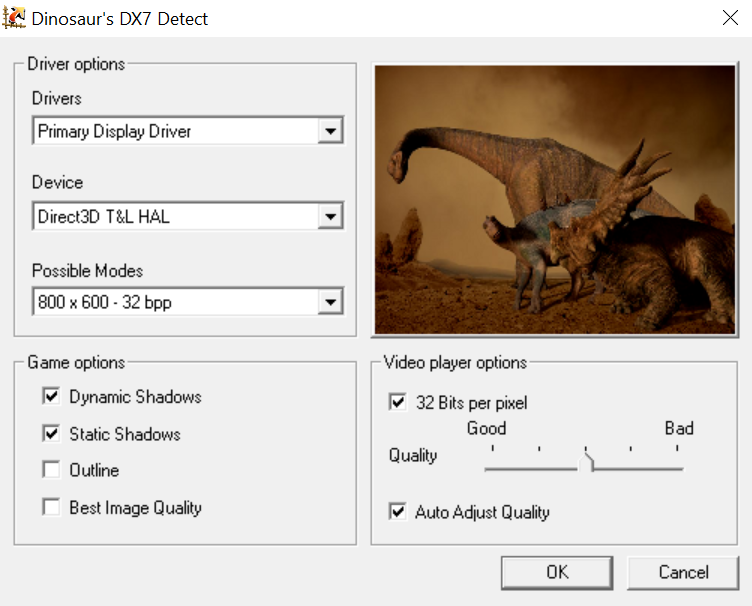
Task: Click the Cancel button
Action: tap(683, 572)
